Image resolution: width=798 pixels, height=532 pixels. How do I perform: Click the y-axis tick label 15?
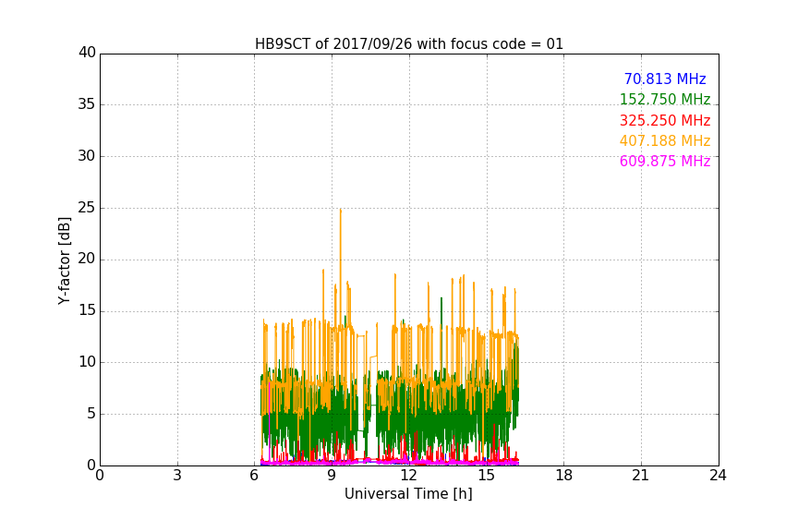click(87, 310)
